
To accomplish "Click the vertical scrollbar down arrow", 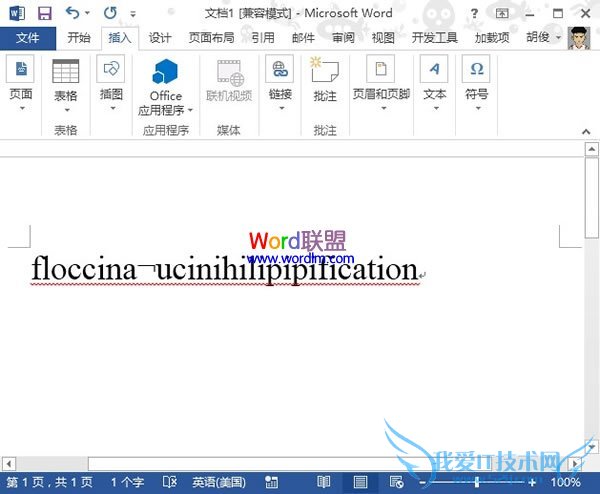I will point(592,446).
